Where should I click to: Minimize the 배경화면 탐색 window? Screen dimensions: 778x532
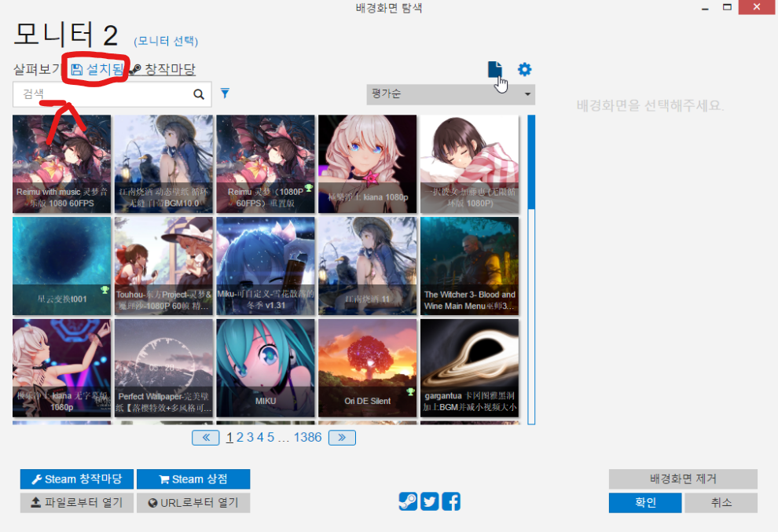click(x=705, y=7)
